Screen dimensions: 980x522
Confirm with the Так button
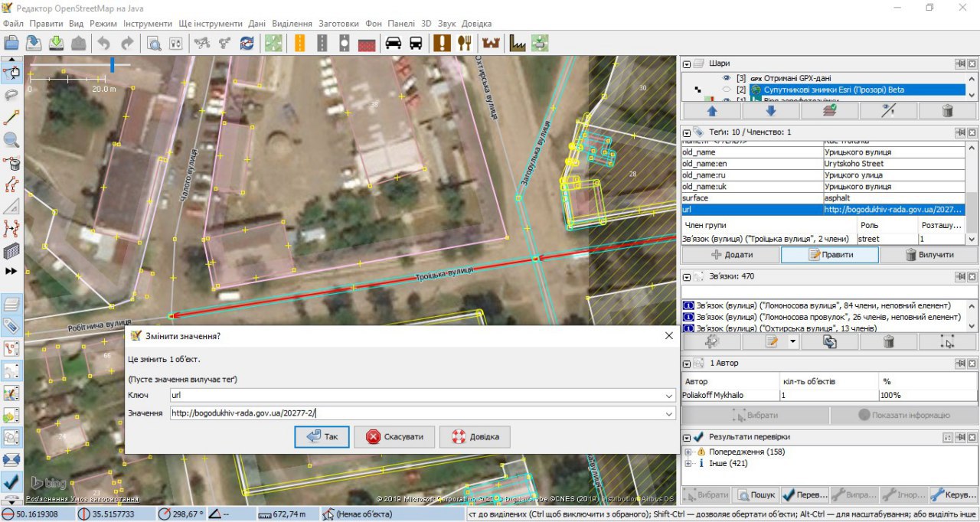(322, 437)
